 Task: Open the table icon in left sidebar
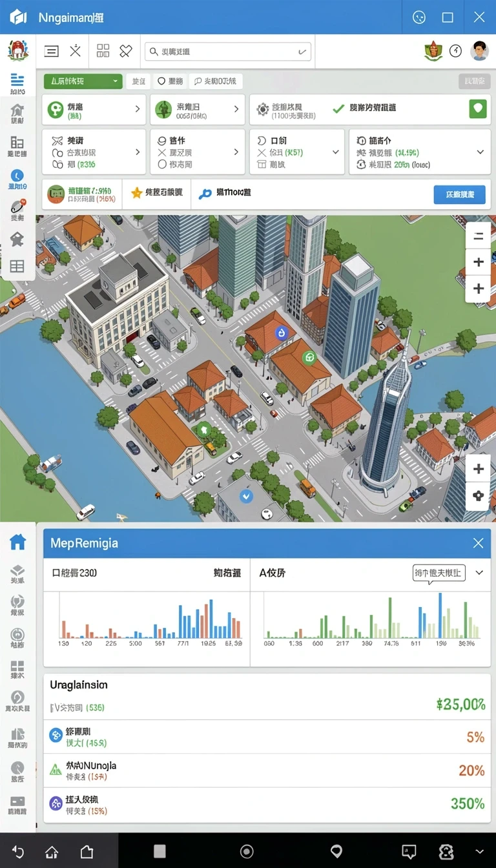pos(17,266)
